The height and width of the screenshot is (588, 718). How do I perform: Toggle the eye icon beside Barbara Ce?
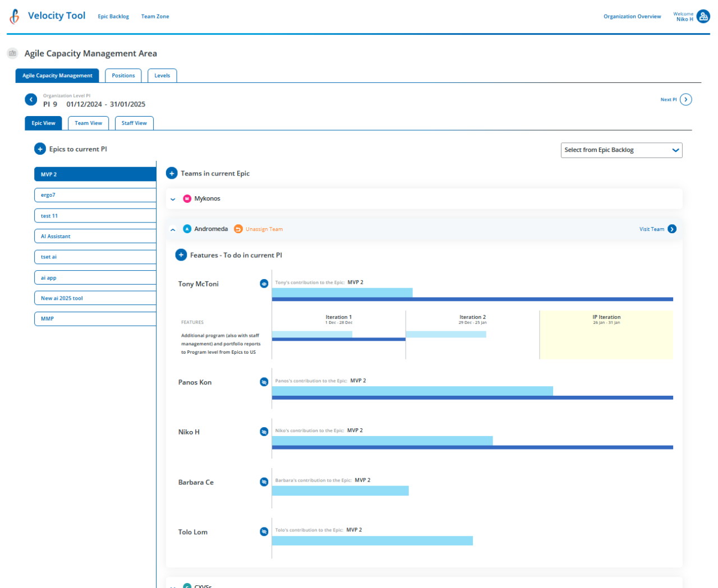[264, 481]
